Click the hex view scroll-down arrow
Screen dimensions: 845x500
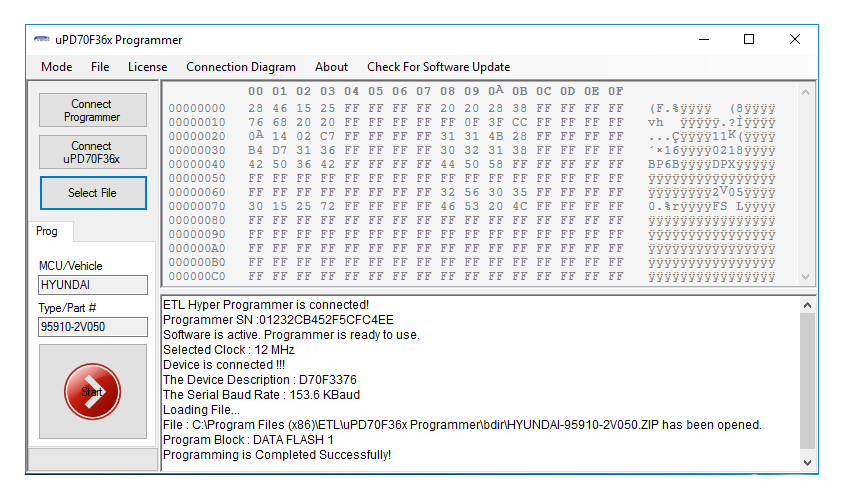805,277
